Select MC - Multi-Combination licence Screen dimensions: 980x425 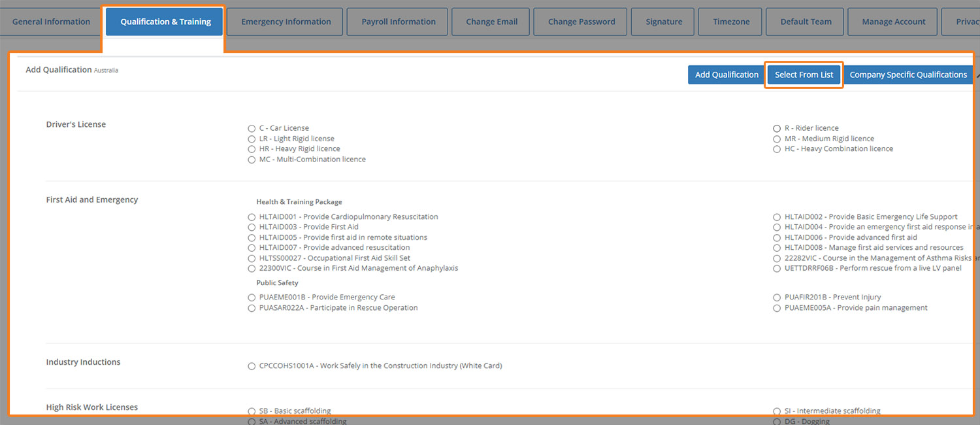(252, 160)
